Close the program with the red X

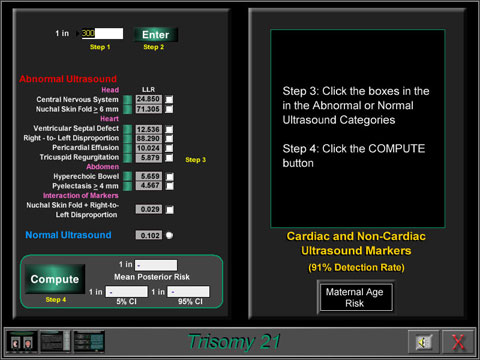(458, 342)
